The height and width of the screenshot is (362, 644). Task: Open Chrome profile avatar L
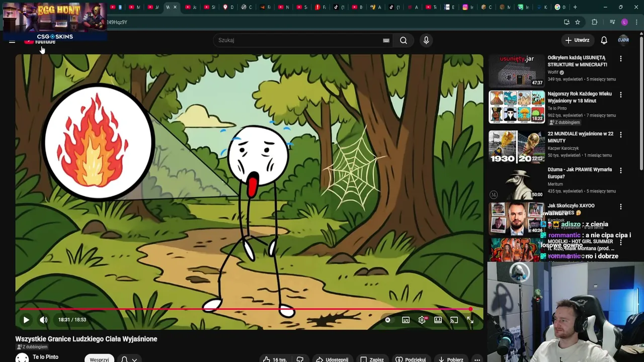tap(624, 22)
